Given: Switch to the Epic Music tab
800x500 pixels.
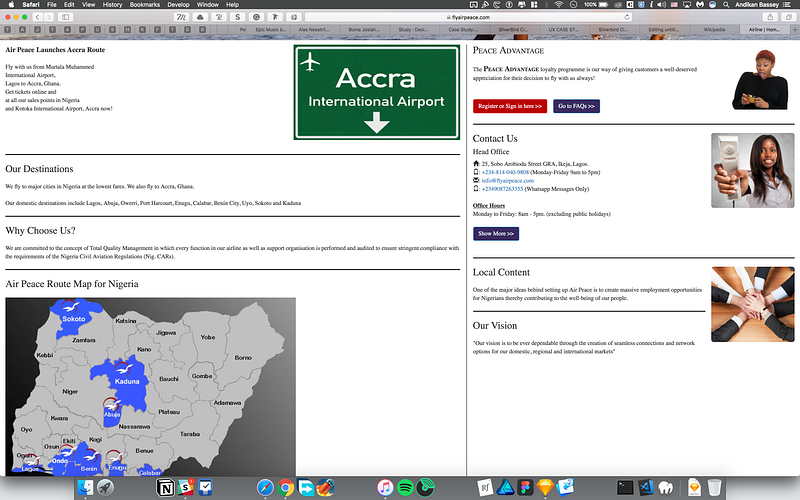Looking at the screenshot, I should [270, 30].
